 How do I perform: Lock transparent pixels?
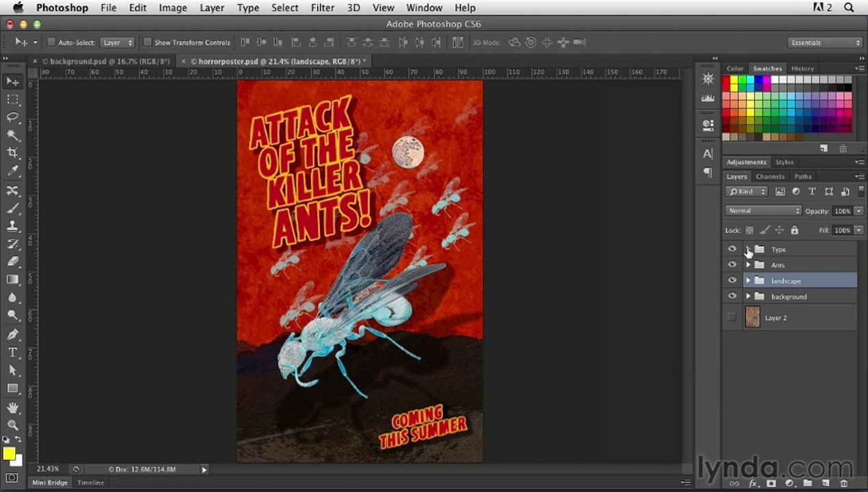(x=750, y=230)
